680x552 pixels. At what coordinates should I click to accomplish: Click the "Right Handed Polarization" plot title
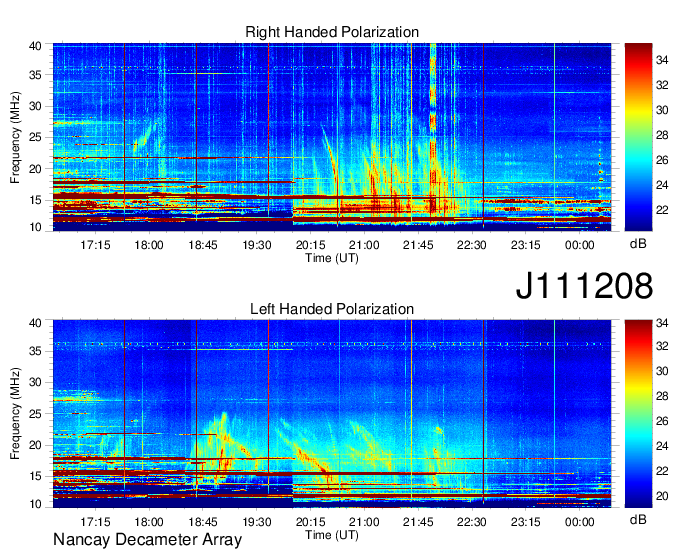[332, 32]
